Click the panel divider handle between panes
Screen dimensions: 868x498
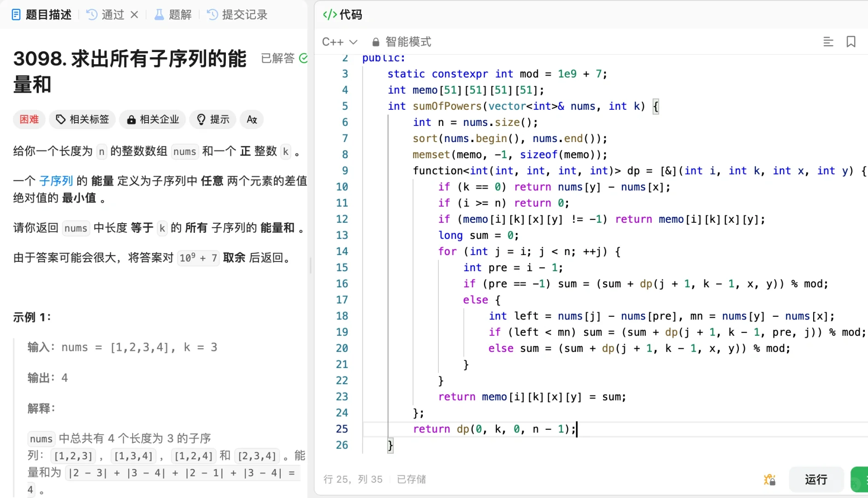pos(311,265)
